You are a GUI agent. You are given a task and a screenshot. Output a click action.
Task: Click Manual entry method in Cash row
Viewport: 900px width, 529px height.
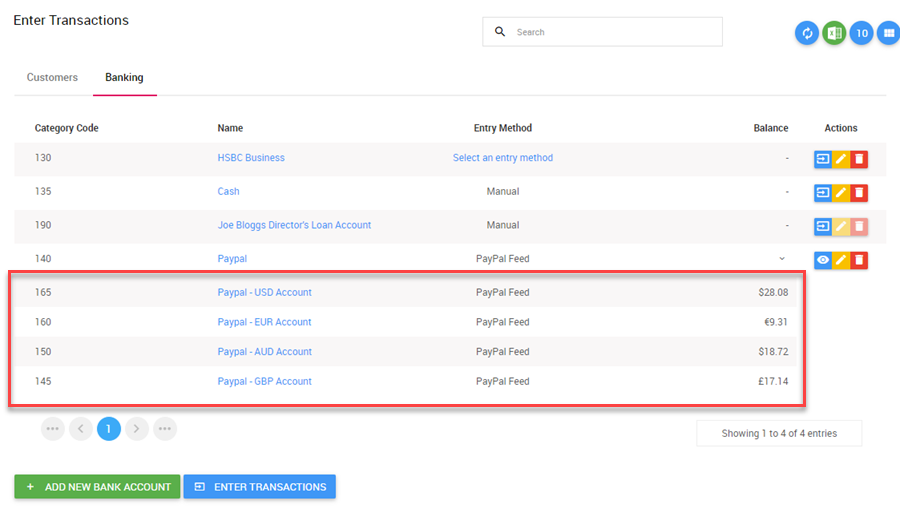click(x=503, y=192)
